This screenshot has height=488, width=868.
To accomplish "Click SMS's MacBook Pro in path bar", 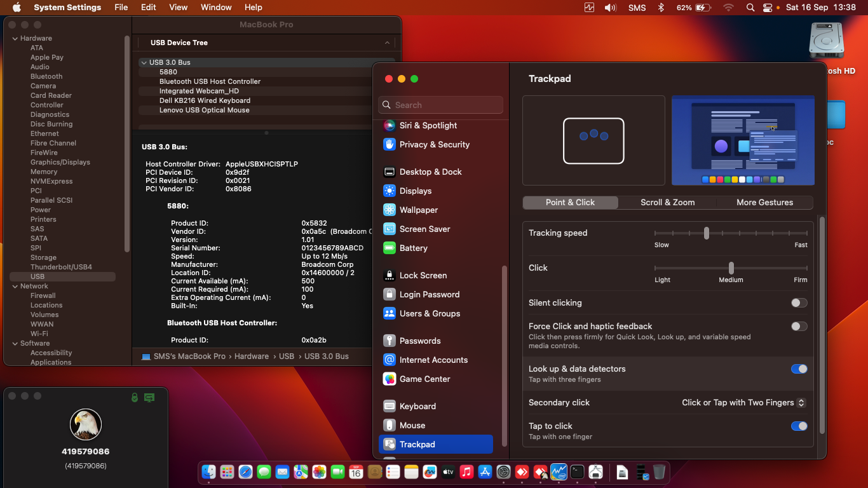I will pos(184,356).
